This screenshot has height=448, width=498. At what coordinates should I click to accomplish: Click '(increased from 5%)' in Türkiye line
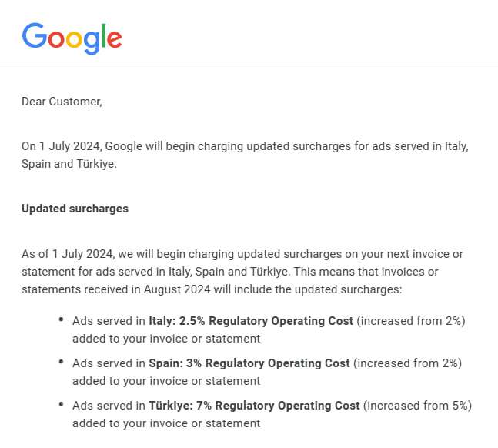tap(417, 406)
